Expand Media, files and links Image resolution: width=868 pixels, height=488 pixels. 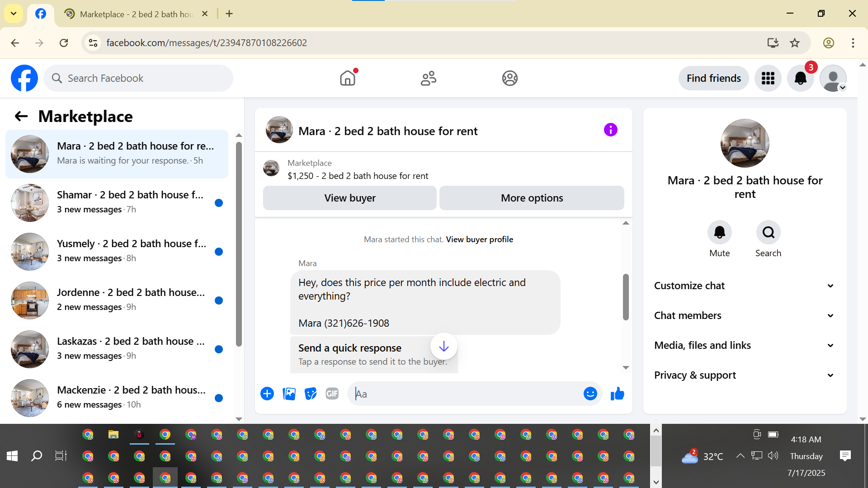point(744,345)
